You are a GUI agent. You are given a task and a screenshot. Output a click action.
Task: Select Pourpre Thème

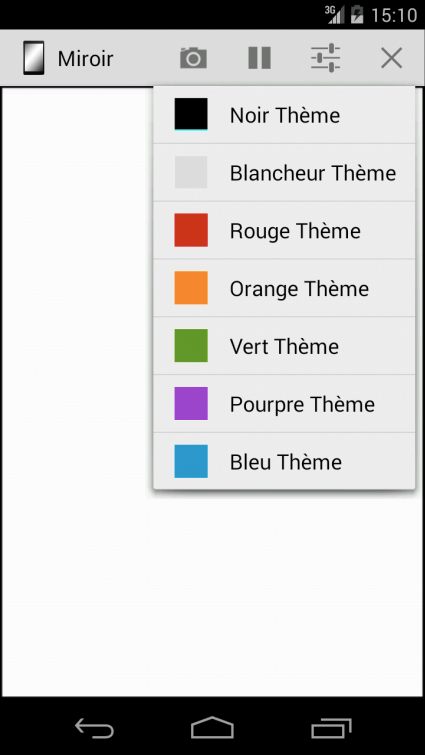tap(284, 404)
